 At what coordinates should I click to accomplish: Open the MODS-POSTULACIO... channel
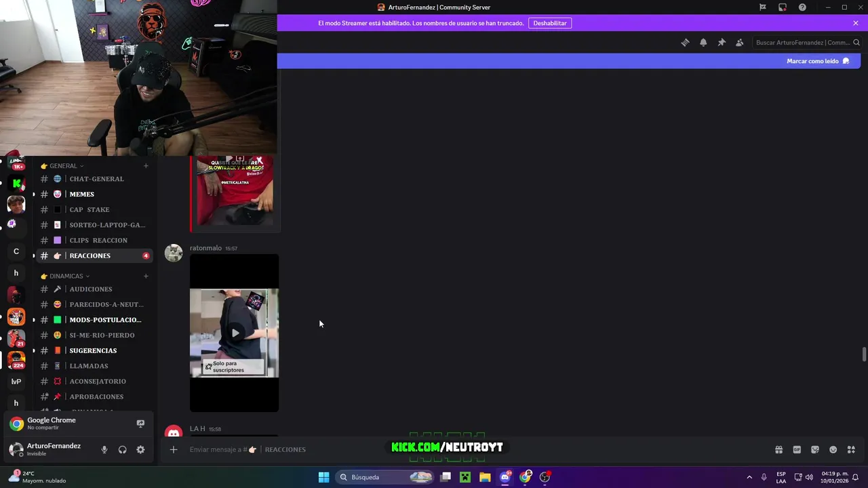[94, 320]
